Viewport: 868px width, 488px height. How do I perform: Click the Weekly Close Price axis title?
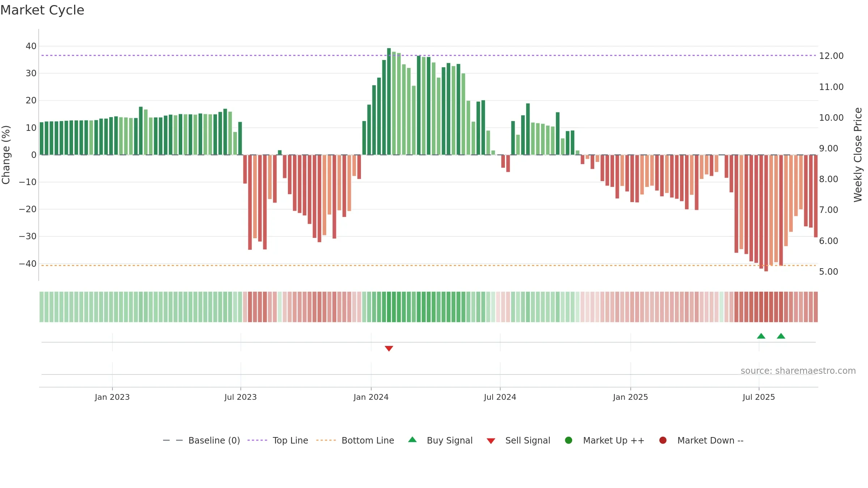pyautogui.click(x=858, y=155)
